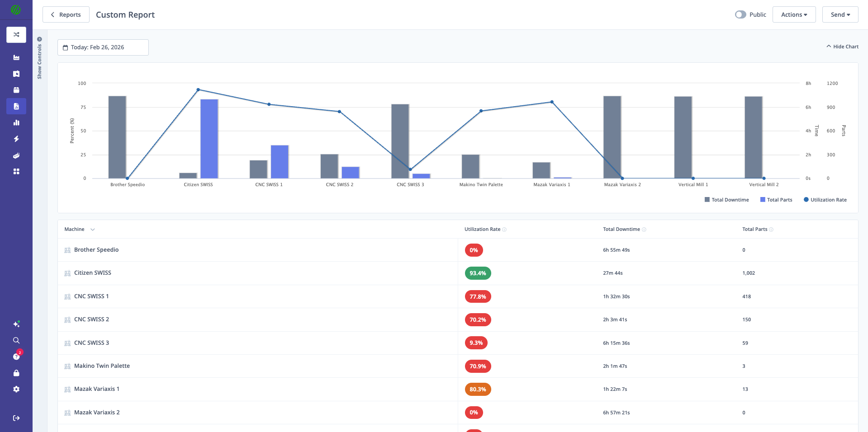Change sort order via the Machine column chevron
This screenshot has width=868, height=432.
93,229
